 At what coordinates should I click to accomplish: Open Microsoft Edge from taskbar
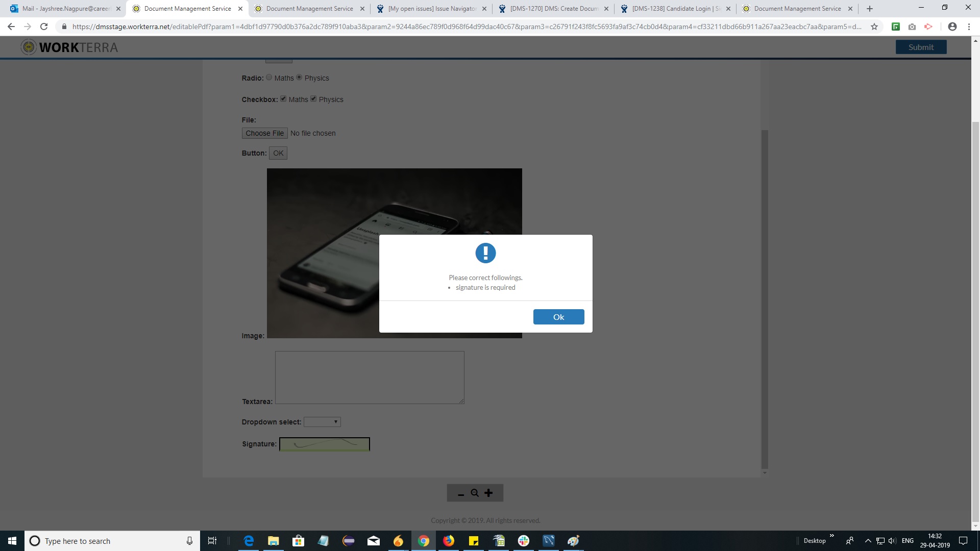coord(249,541)
